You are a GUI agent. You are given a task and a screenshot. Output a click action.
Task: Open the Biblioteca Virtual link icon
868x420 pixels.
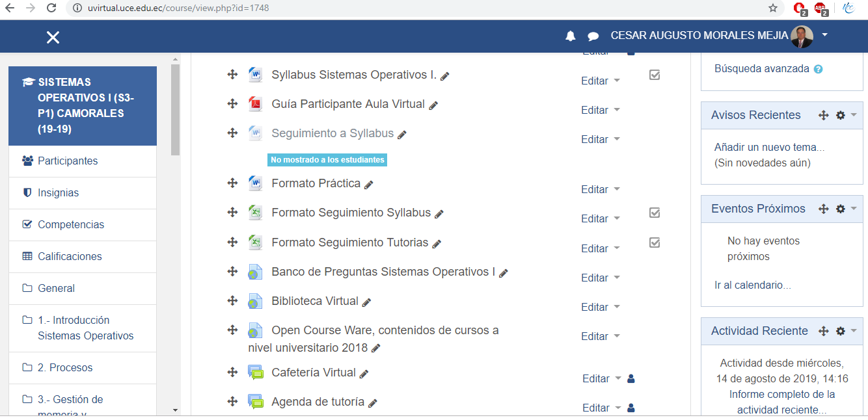tap(255, 300)
